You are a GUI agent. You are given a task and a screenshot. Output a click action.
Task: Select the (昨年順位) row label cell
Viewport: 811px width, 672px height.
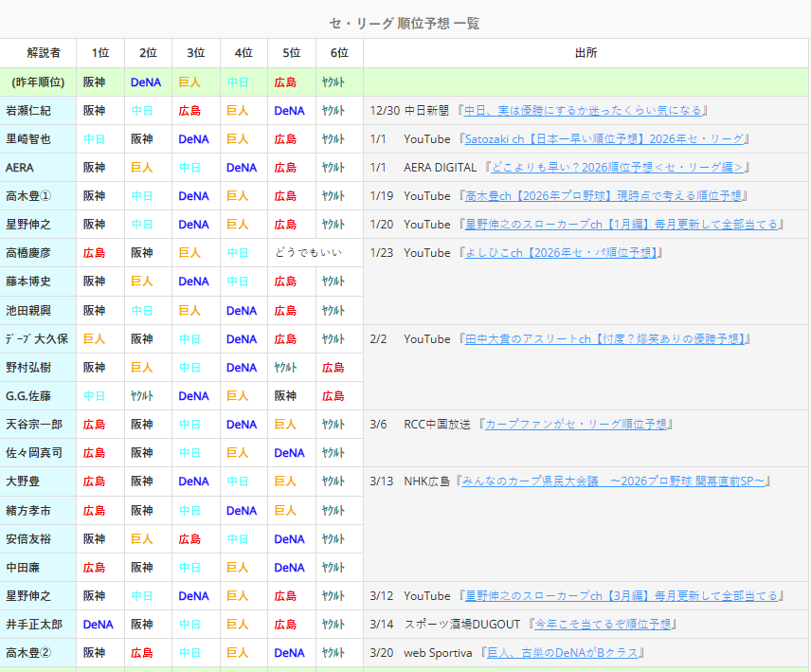coord(38,82)
